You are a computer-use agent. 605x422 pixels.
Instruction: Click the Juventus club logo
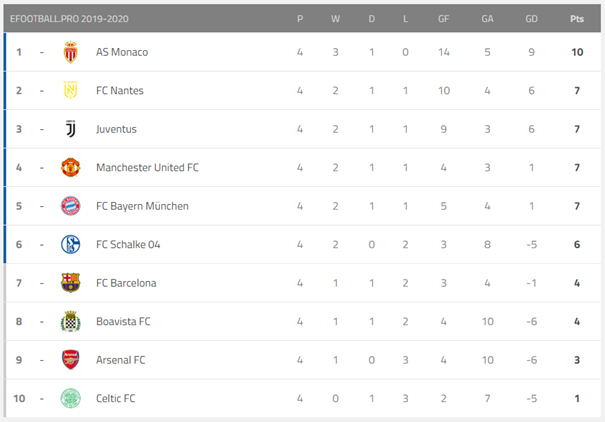coord(70,129)
